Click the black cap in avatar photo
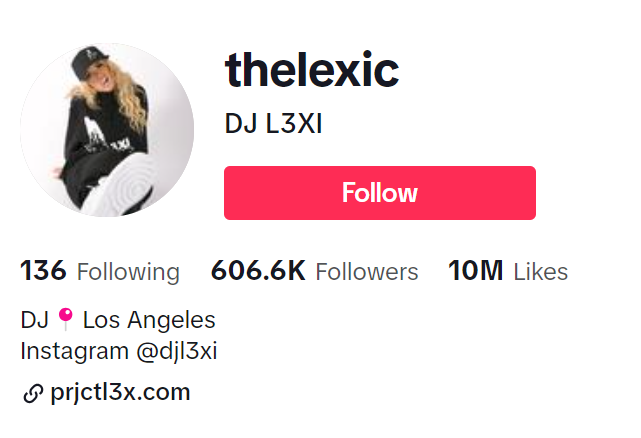The height and width of the screenshot is (438, 641). [x=88, y=63]
